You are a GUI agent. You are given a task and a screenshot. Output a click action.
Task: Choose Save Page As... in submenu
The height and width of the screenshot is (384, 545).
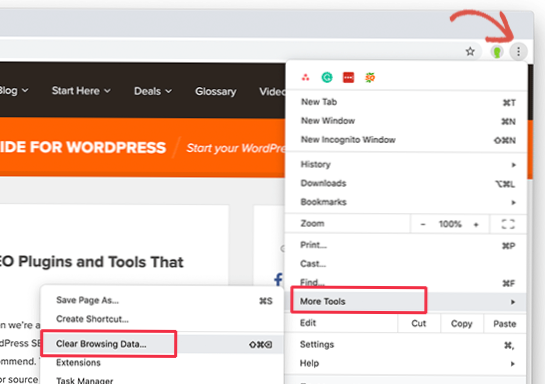coord(162,301)
